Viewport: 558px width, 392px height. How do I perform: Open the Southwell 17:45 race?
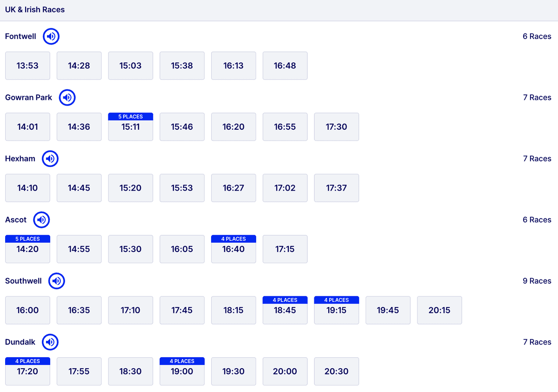point(182,310)
